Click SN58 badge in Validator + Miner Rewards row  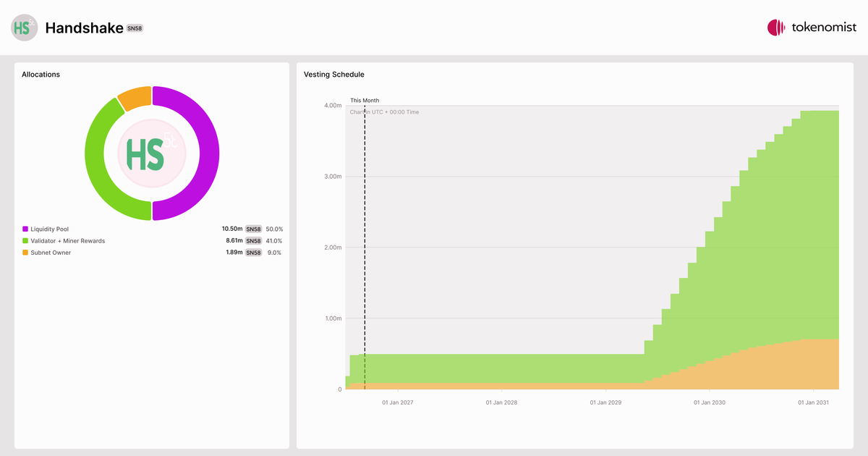coord(253,241)
